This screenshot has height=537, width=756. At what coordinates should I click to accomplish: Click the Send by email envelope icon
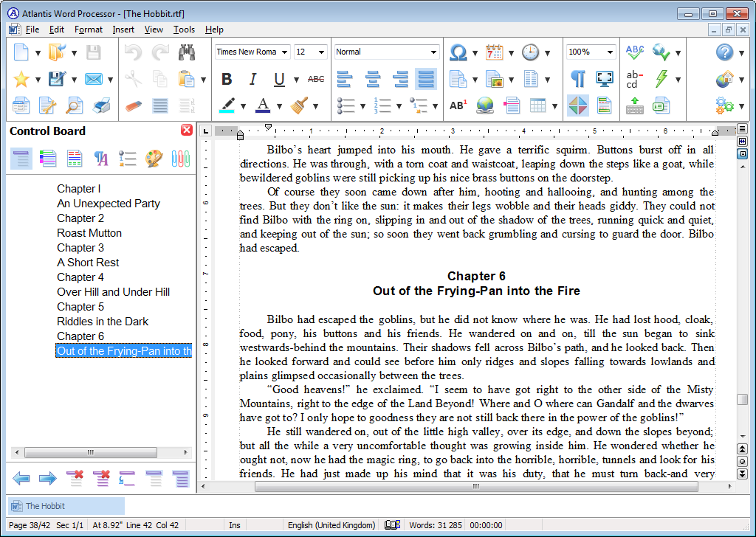93,79
